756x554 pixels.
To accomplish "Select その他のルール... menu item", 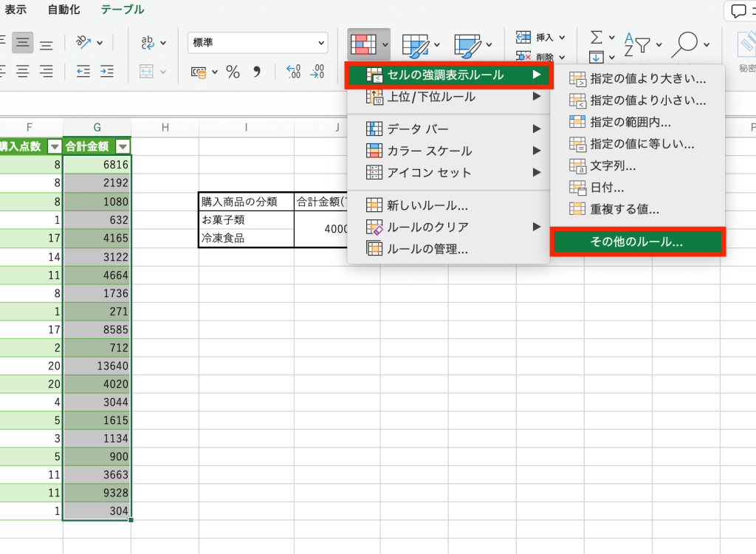I will (637, 242).
